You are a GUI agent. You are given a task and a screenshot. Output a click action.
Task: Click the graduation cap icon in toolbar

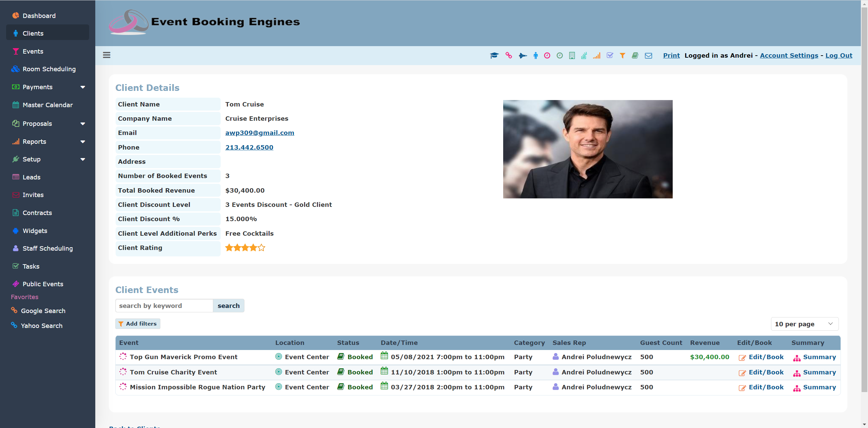coord(494,56)
